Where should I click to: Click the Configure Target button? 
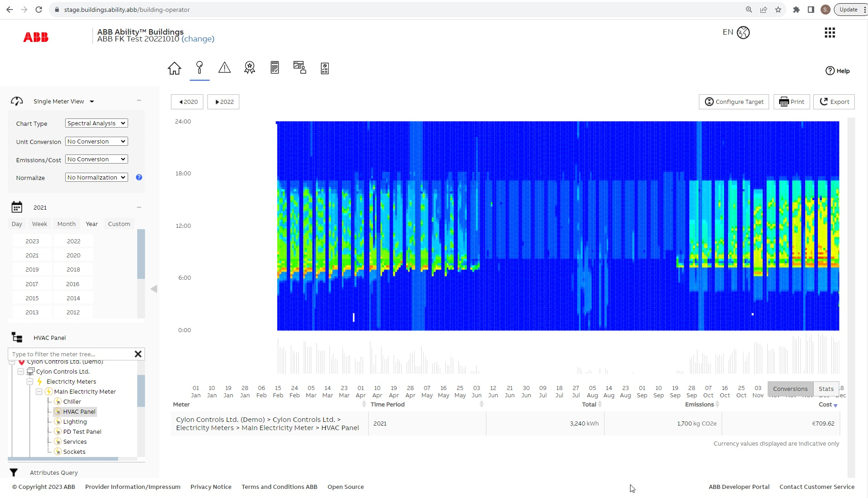(733, 102)
